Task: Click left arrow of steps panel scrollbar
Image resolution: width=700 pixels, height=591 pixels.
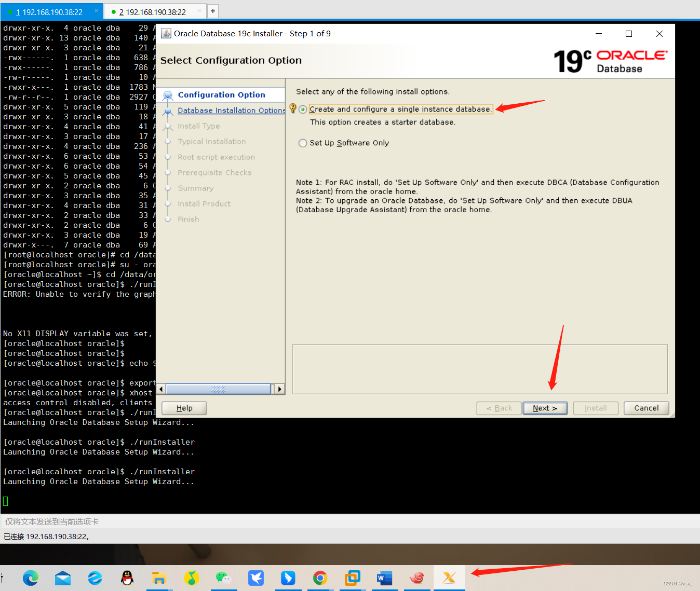Action: coord(161,389)
